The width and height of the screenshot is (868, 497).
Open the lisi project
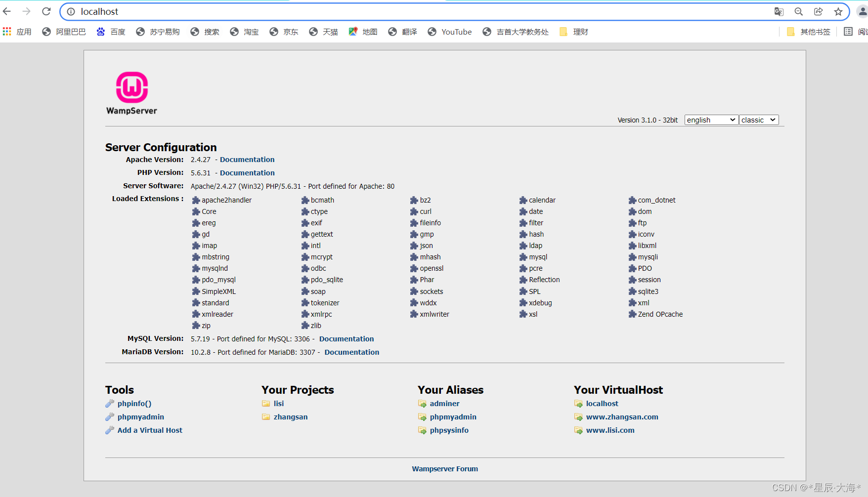(279, 404)
